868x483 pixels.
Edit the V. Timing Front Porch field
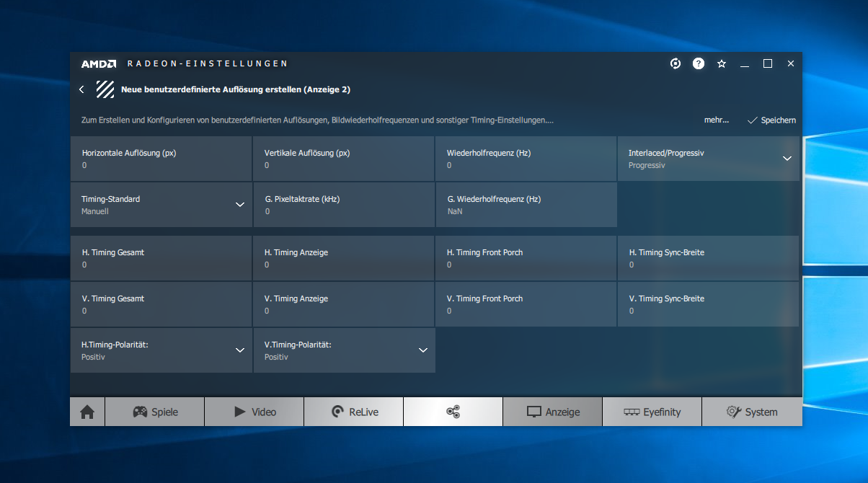coord(526,304)
